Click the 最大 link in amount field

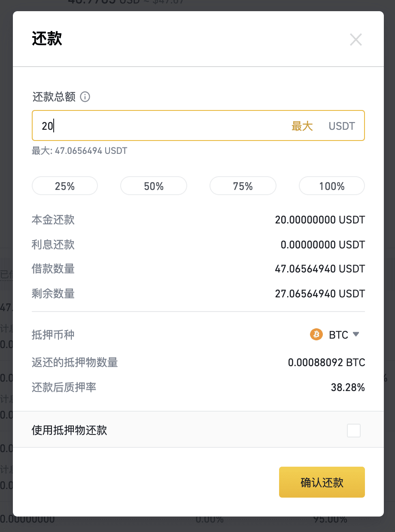pyautogui.click(x=302, y=126)
